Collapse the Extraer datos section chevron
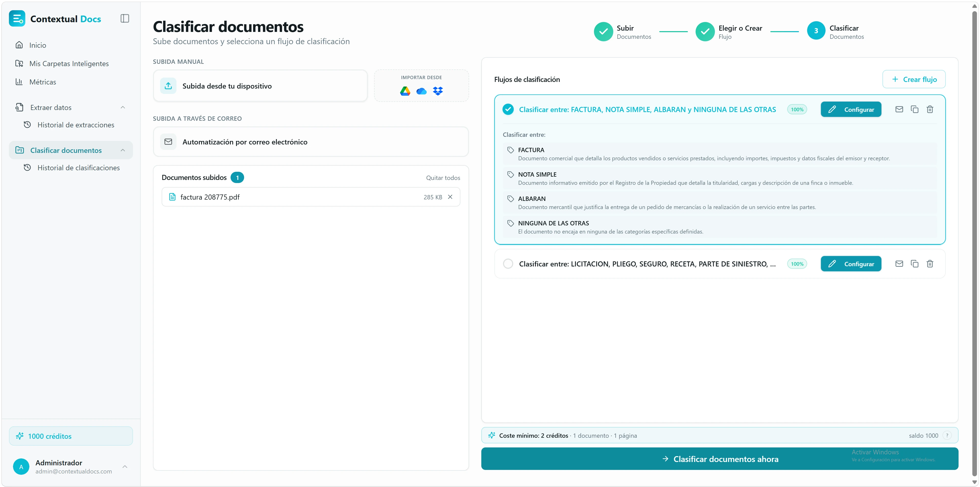This screenshot has width=980, height=487. coord(123,108)
